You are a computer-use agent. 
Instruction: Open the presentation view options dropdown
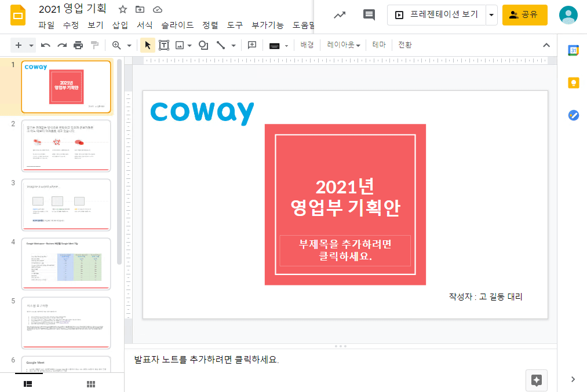click(491, 15)
